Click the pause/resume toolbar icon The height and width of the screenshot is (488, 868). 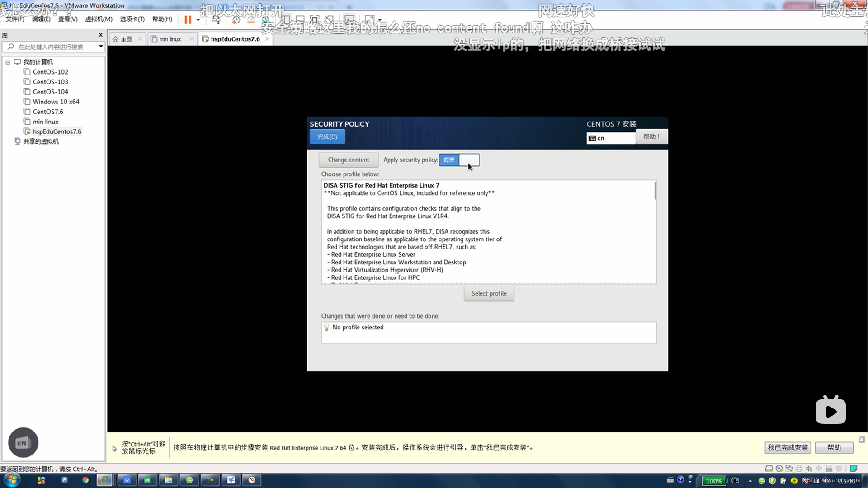(x=187, y=19)
